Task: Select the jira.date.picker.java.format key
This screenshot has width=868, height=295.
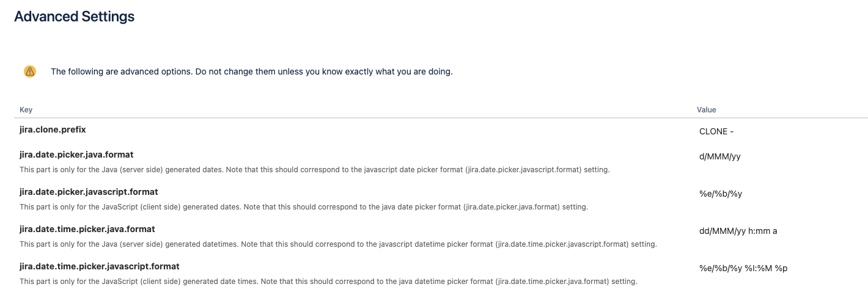Action: (76, 155)
